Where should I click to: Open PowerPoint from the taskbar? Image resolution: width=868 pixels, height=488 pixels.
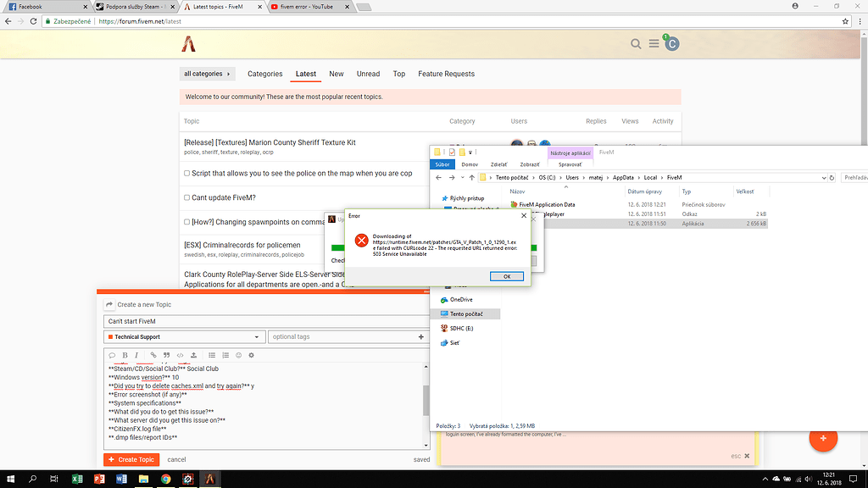coord(99,480)
